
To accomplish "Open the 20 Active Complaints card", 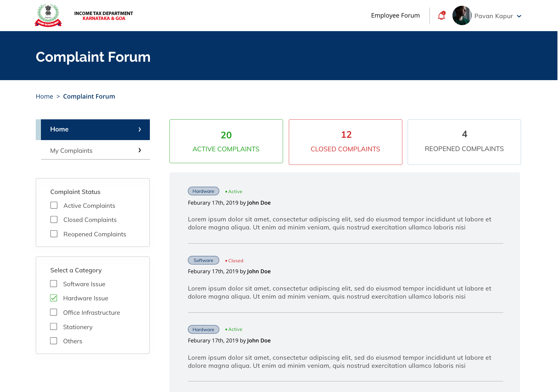I will pyautogui.click(x=226, y=141).
